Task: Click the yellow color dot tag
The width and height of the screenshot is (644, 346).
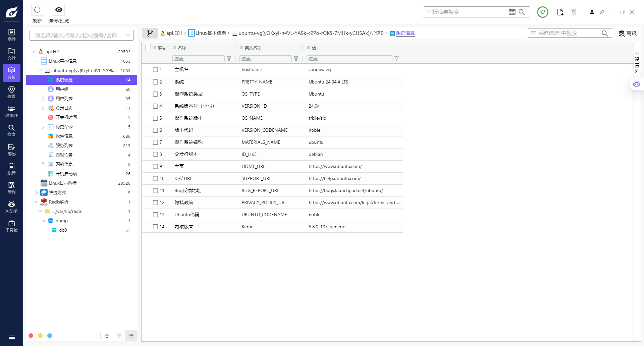Action: 40,336
